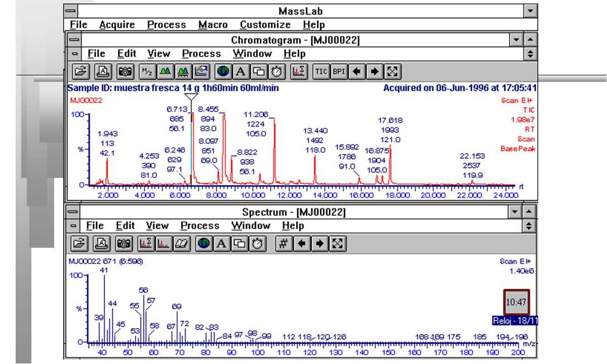The height and width of the screenshot is (364, 607).
Task: Click stopwatch icon in Chromatogram toolbar
Action: 277,72
